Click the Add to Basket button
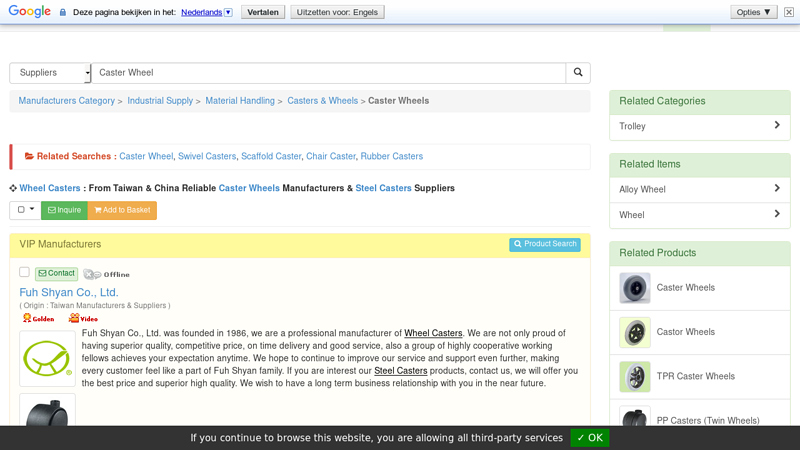 (122, 210)
